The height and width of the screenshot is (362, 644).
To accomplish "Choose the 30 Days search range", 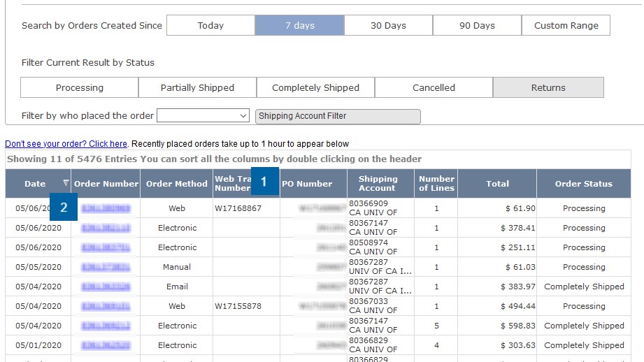I will click(x=388, y=25).
